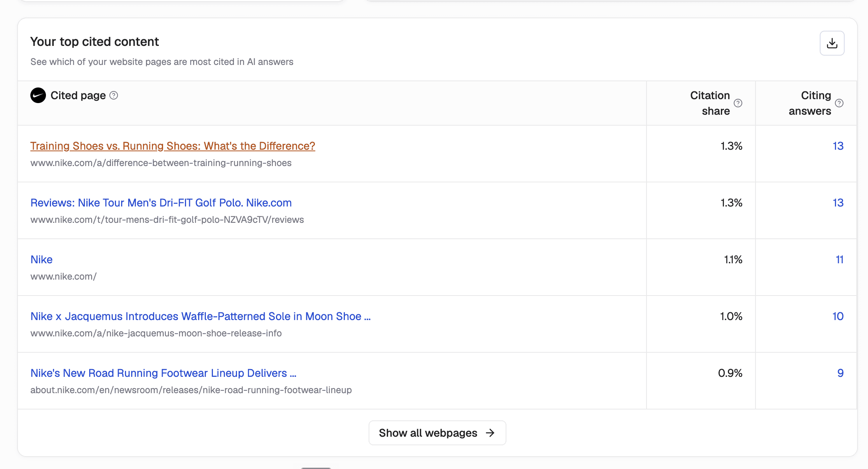
Task: Select the www.nike.com/ URL text
Action: [x=63, y=276]
